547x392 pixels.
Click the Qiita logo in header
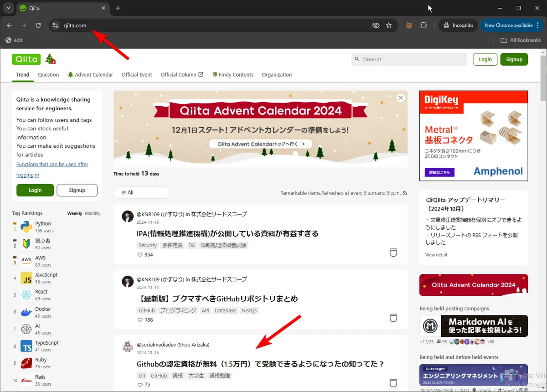click(x=26, y=59)
